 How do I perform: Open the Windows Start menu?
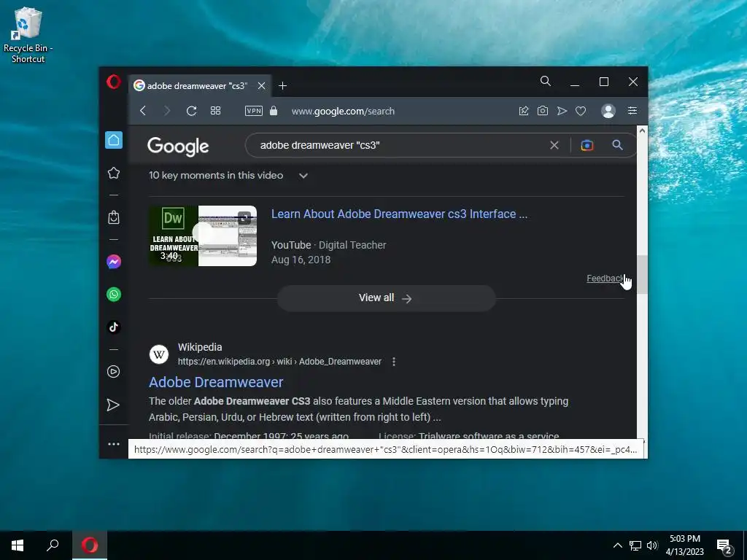point(18,545)
